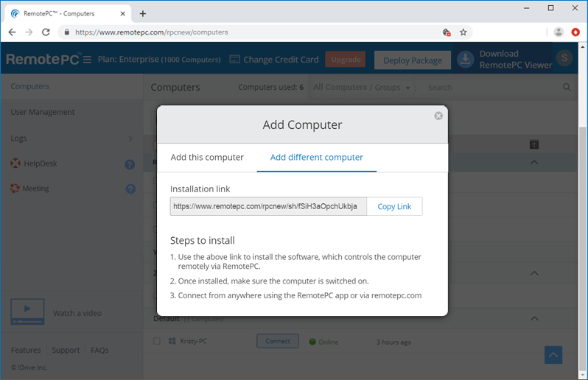Connect to Kristy-PC
Image resolution: width=588 pixels, height=380 pixels.
tap(278, 341)
